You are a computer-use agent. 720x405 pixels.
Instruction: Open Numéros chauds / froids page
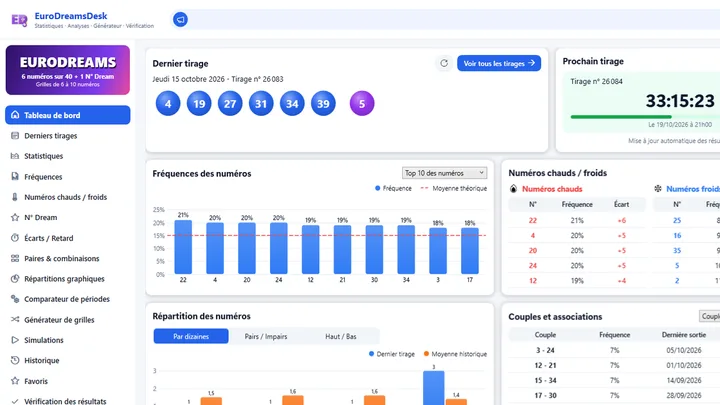coord(68,197)
